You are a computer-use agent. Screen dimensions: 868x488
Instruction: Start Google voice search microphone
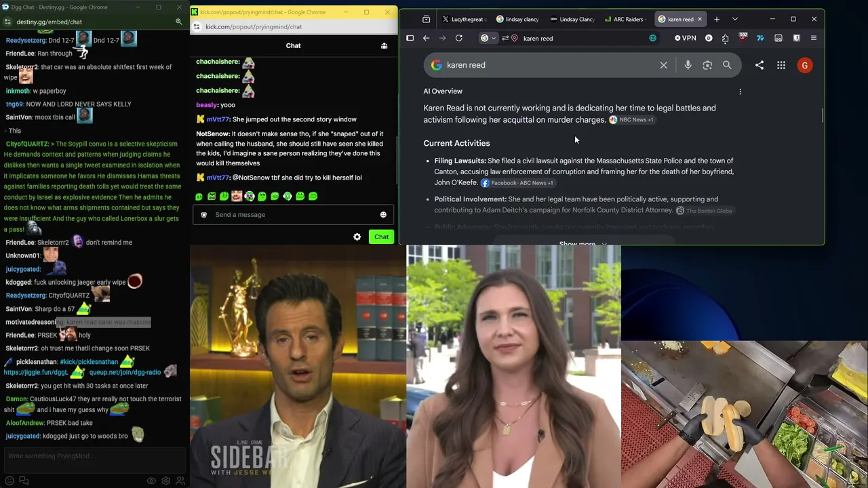tap(688, 65)
